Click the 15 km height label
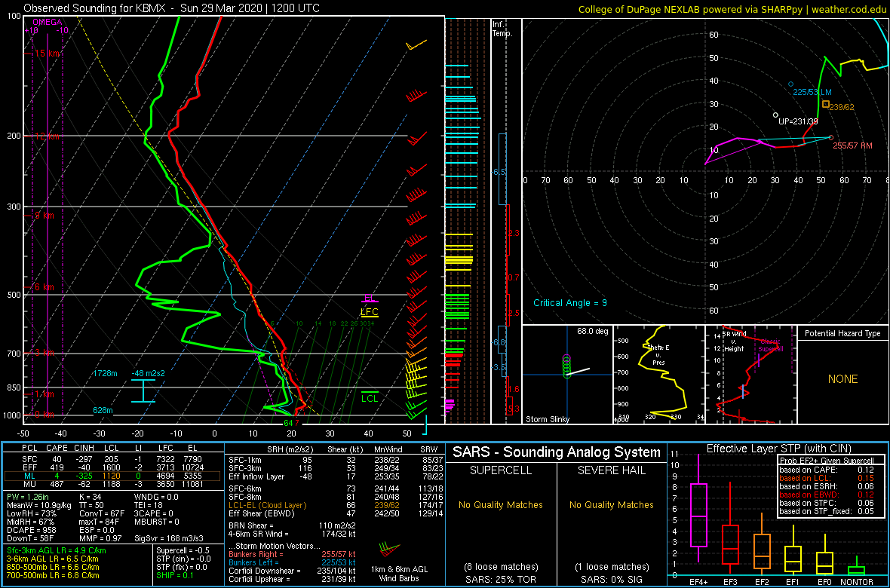890x588 pixels. click(x=47, y=54)
